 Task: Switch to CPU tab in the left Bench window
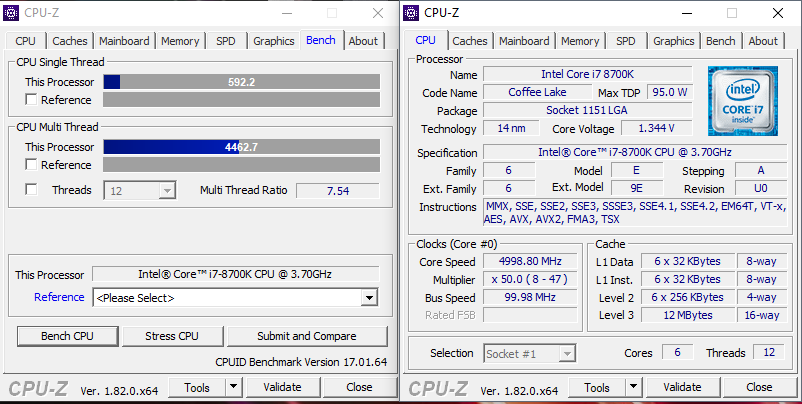point(26,41)
